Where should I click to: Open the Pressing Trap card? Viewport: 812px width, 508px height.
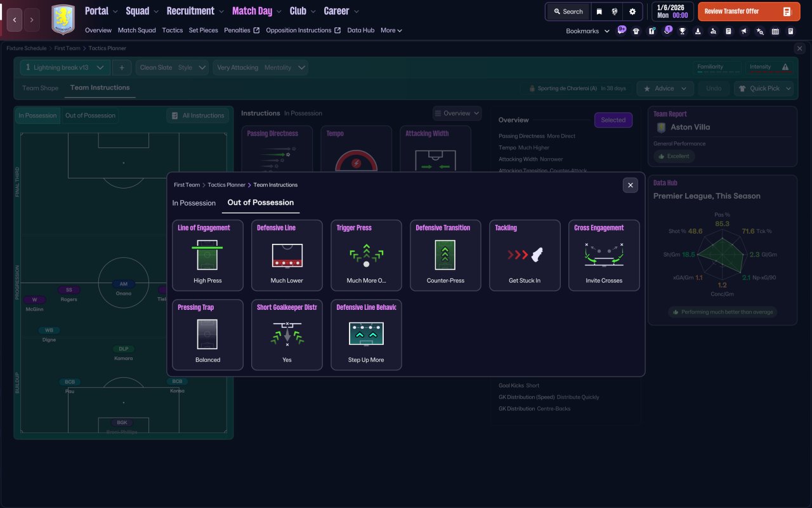pyautogui.click(x=207, y=335)
